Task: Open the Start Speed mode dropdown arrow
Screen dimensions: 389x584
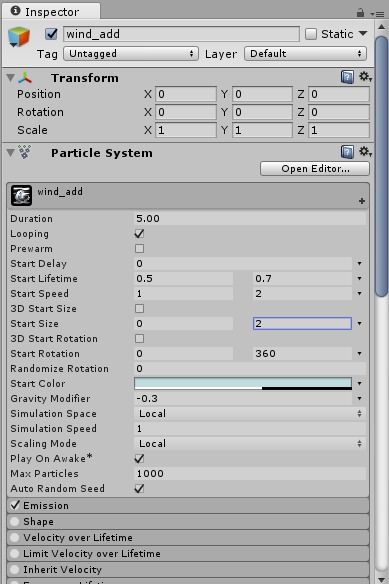Action: (x=360, y=293)
